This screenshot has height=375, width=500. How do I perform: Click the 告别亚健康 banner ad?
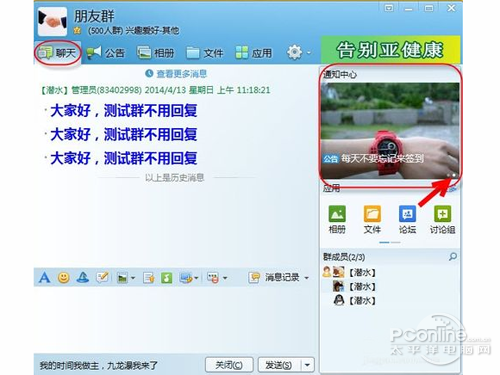tap(390, 50)
